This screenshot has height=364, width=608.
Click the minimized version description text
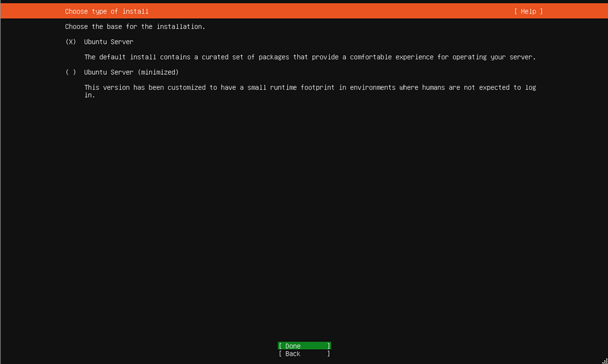(x=310, y=91)
